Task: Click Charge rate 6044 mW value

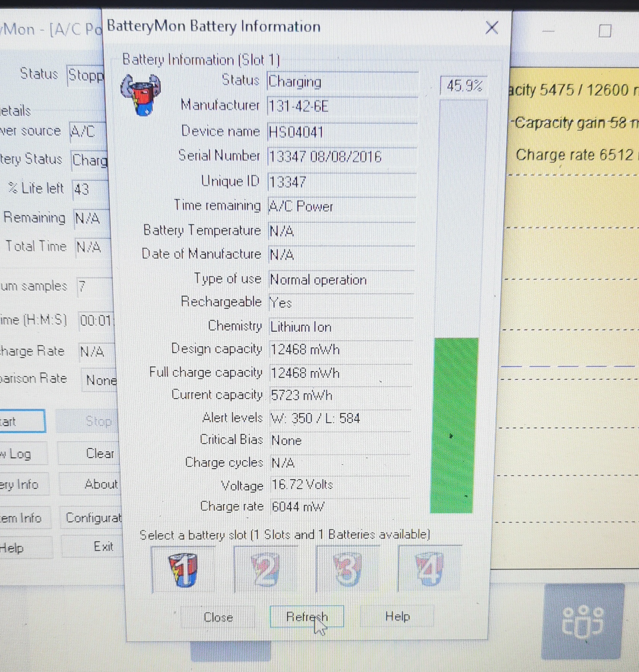Action: pos(340,507)
